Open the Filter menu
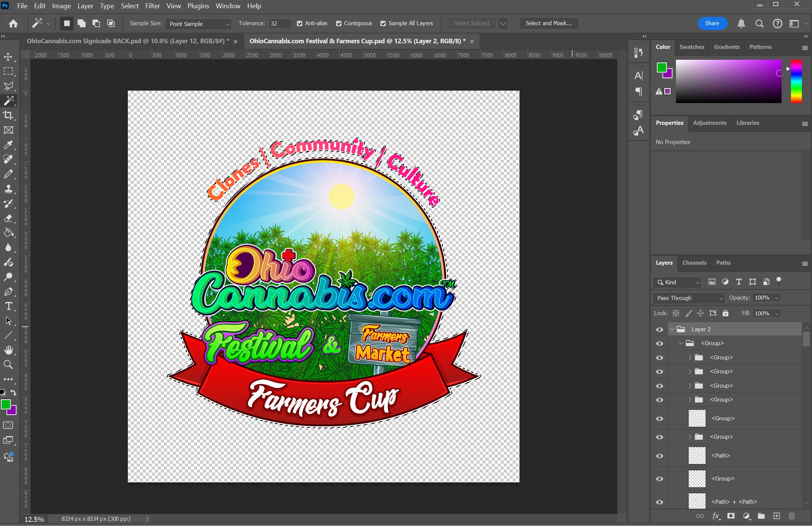The height and width of the screenshot is (526, 812). (x=152, y=6)
